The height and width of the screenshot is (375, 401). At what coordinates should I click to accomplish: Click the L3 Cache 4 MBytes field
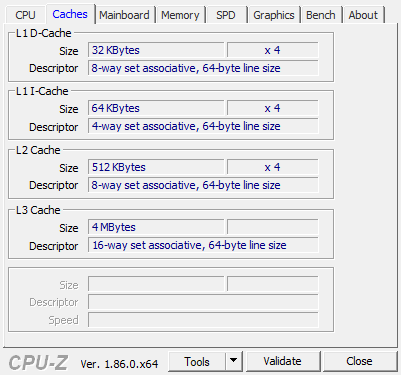point(156,227)
